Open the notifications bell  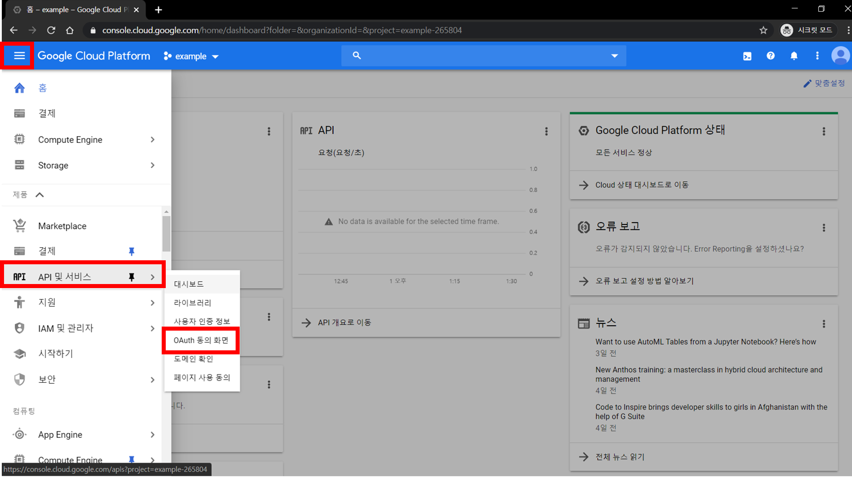click(794, 56)
